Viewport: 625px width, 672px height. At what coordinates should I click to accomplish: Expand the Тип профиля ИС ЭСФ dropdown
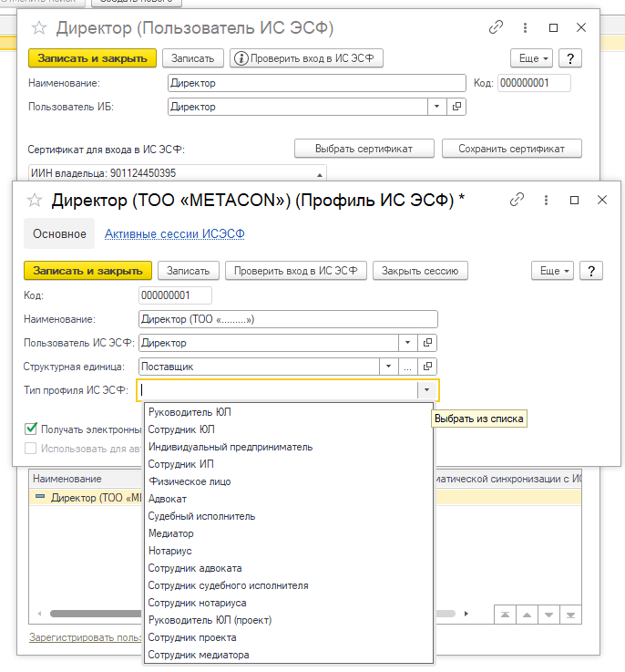[426, 390]
